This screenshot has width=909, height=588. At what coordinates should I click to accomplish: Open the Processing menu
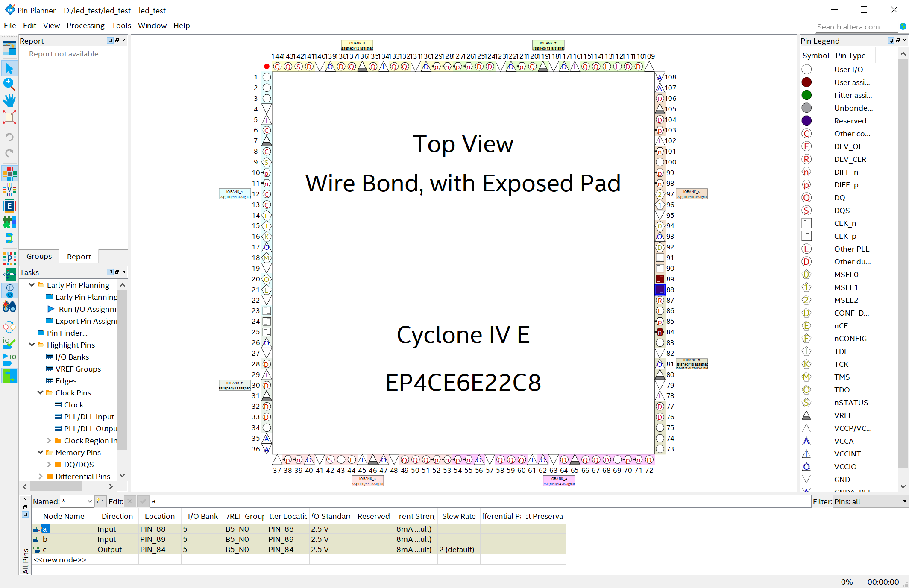[x=85, y=26]
